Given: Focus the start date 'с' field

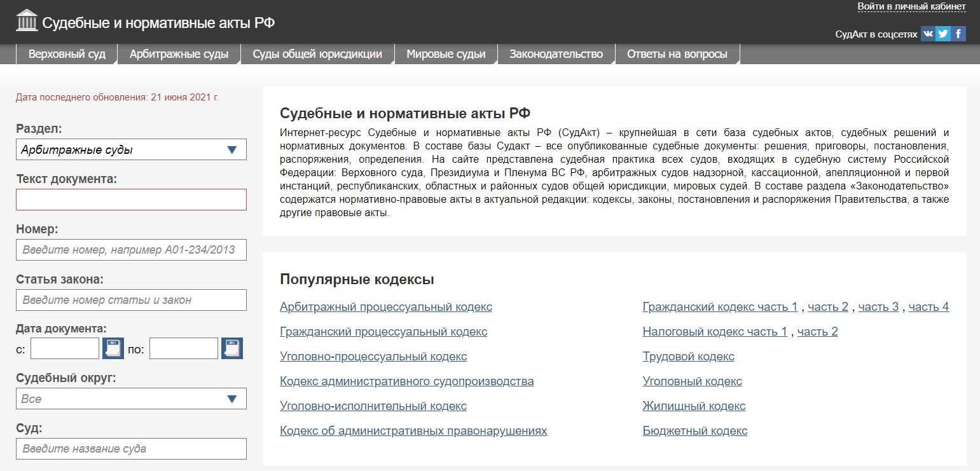Looking at the screenshot, I should pos(65,348).
